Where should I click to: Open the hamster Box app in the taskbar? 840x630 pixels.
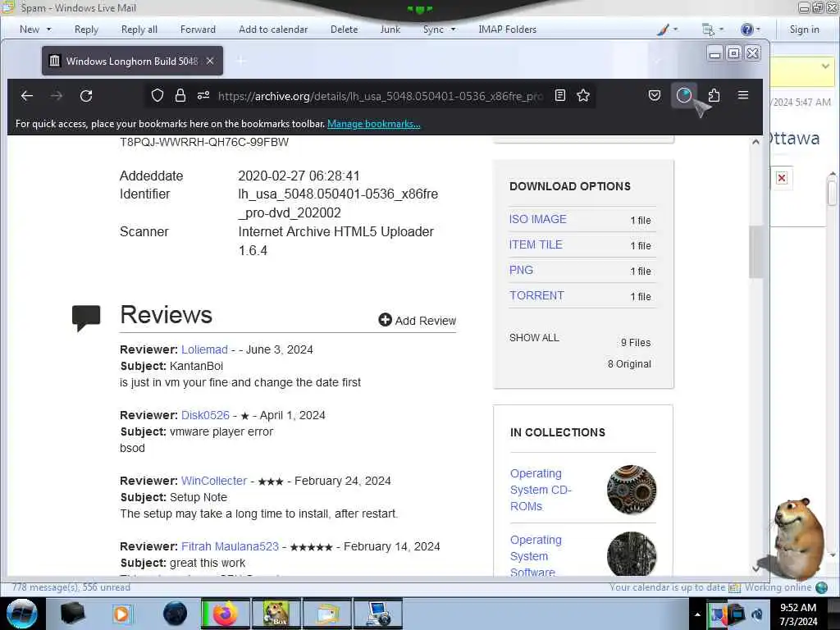[x=276, y=614]
